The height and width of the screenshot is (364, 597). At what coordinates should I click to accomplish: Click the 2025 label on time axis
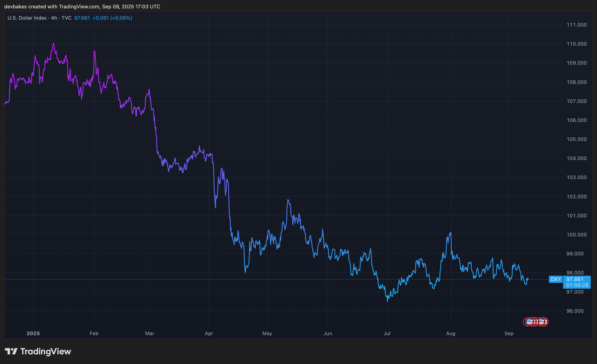point(33,333)
